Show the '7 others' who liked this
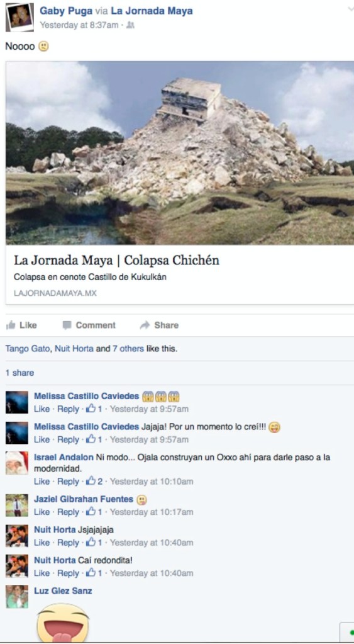Viewport: 354px width, 644px height. (128, 349)
